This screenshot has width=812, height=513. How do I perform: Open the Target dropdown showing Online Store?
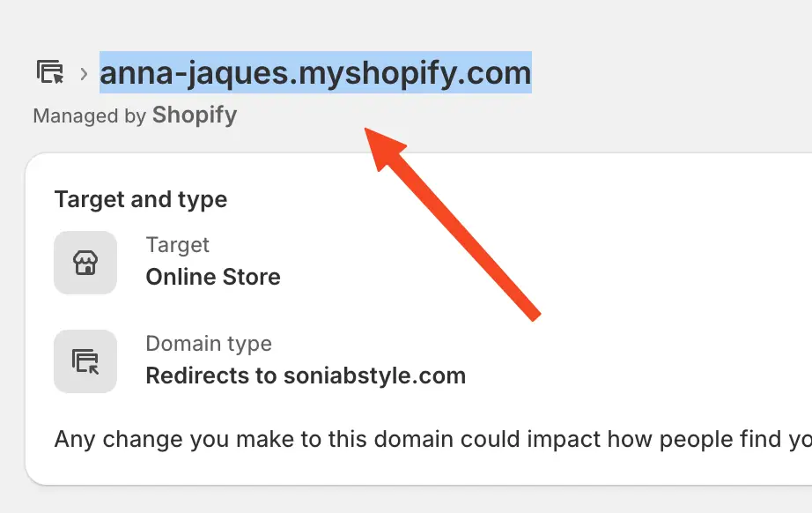click(213, 276)
